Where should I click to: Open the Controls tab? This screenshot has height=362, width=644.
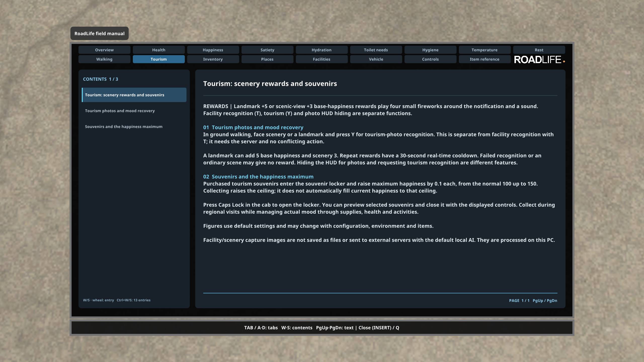pos(430,59)
